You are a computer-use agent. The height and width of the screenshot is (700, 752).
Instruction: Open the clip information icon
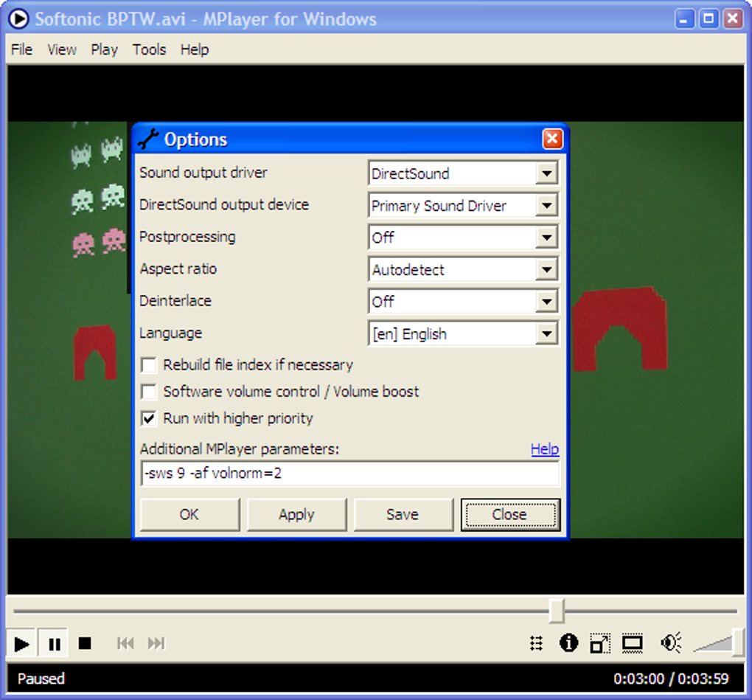point(569,643)
